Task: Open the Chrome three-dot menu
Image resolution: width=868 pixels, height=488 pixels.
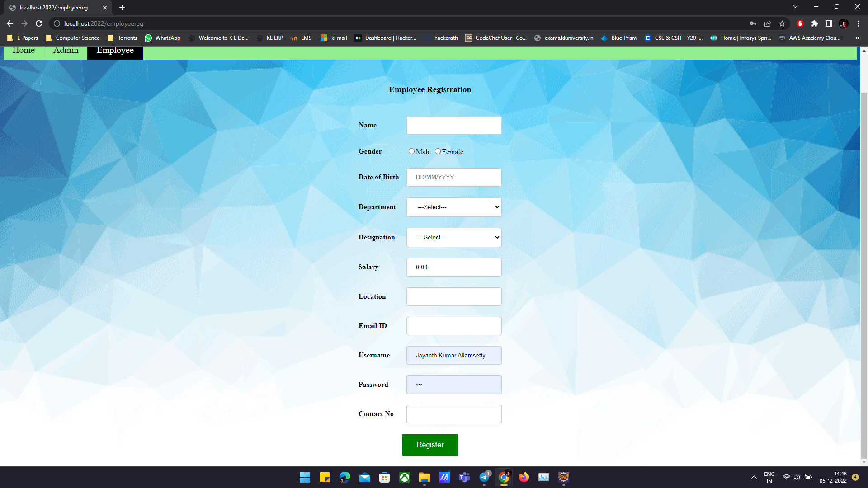Action: click(858, 23)
